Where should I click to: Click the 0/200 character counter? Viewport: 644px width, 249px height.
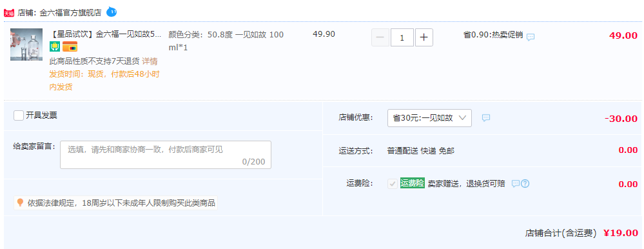coord(254,162)
